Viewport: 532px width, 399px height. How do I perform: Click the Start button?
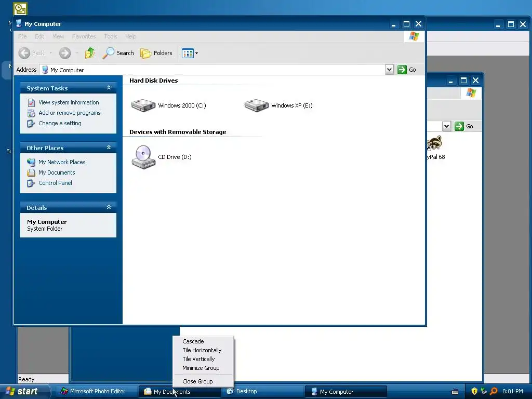(24, 392)
